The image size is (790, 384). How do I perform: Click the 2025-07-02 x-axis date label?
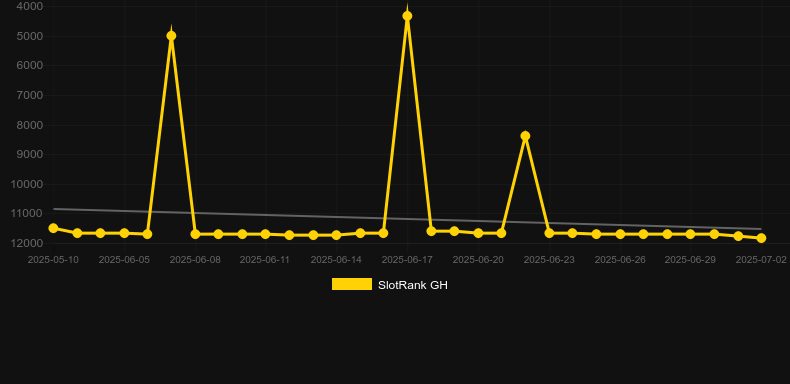761,260
